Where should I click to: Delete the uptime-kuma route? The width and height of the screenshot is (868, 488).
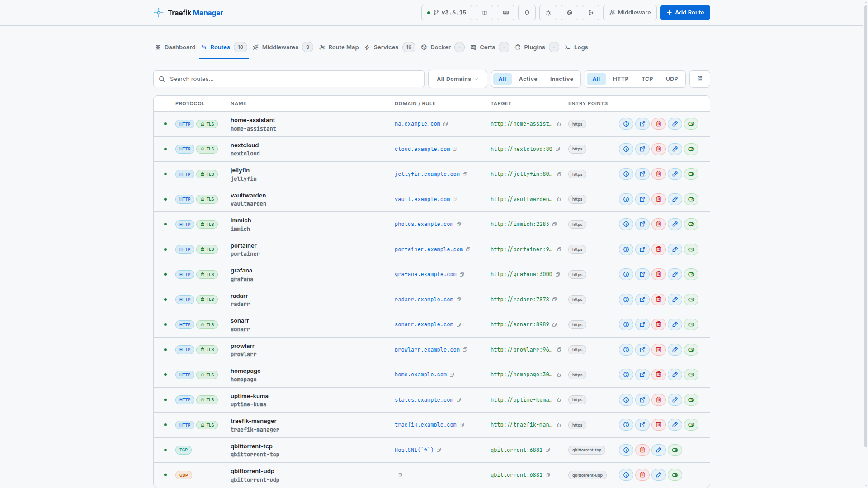pyautogui.click(x=659, y=400)
